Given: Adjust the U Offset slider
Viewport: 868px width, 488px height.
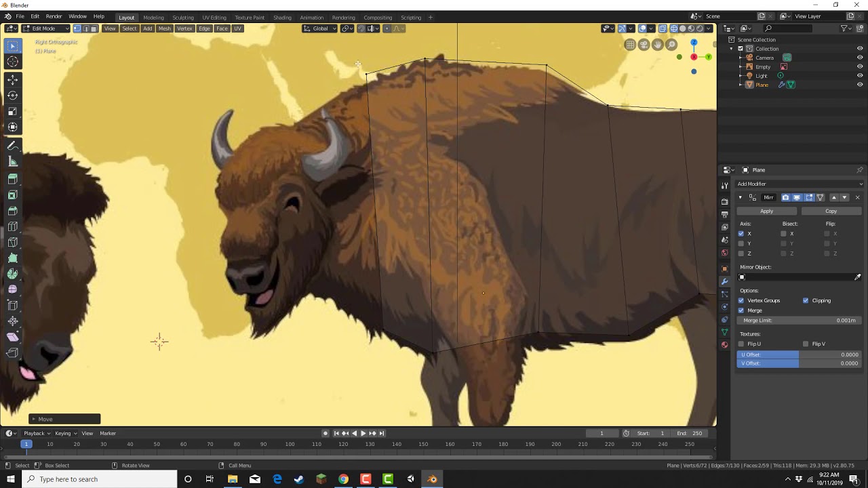Looking at the screenshot, I should point(800,354).
